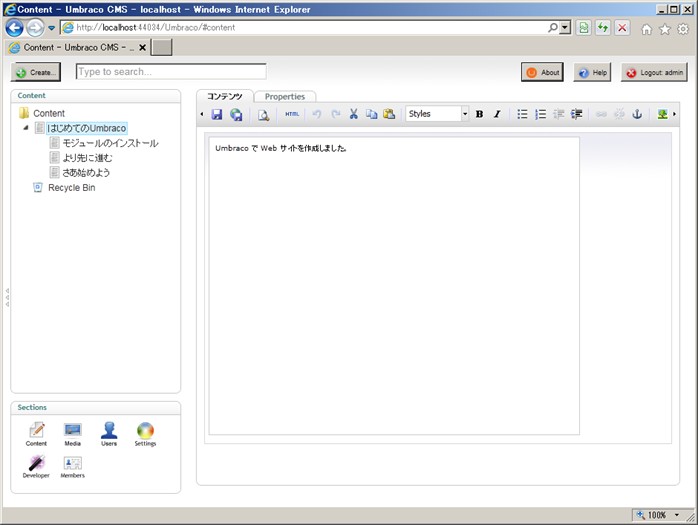The height and width of the screenshot is (525, 698).
Task: Open the About button
Action: [x=542, y=72]
